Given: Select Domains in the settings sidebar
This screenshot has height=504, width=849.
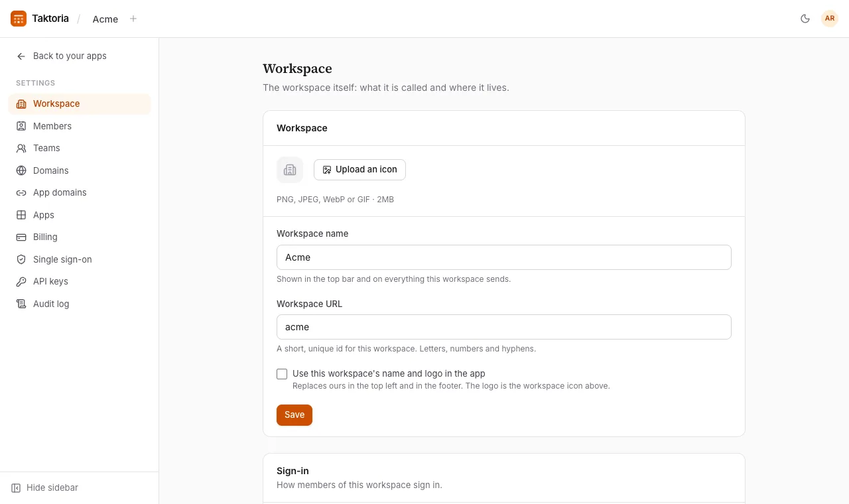Looking at the screenshot, I should [x=80, y=170].
